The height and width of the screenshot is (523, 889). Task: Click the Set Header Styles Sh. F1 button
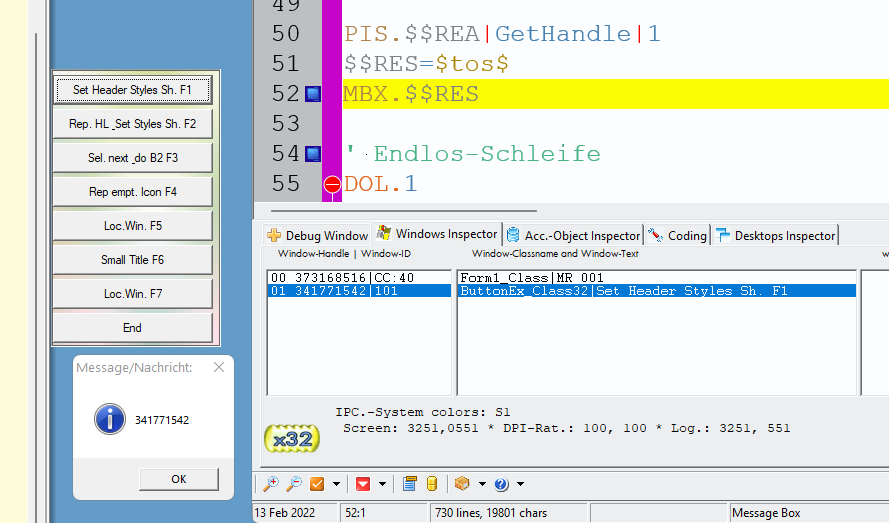click(x=132, y=90)
